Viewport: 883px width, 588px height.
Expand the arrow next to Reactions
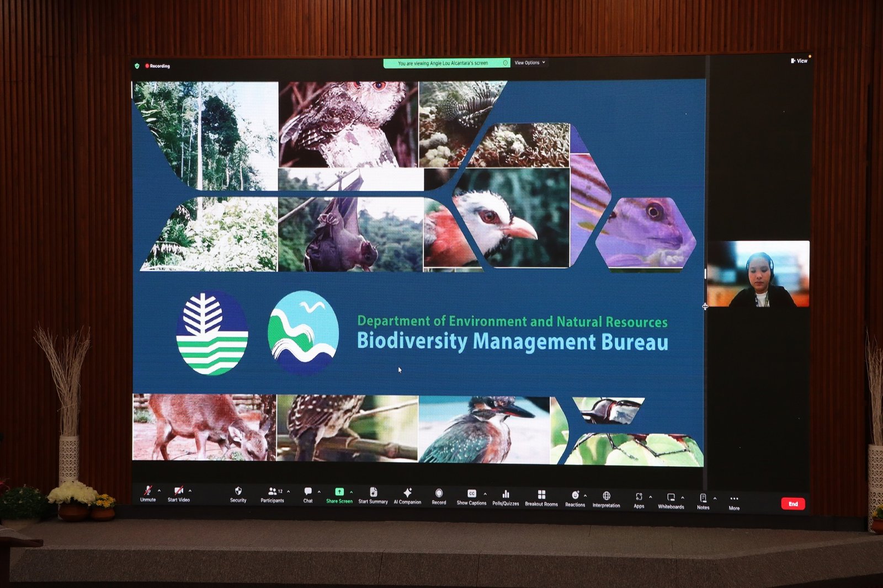click(585, 495)
